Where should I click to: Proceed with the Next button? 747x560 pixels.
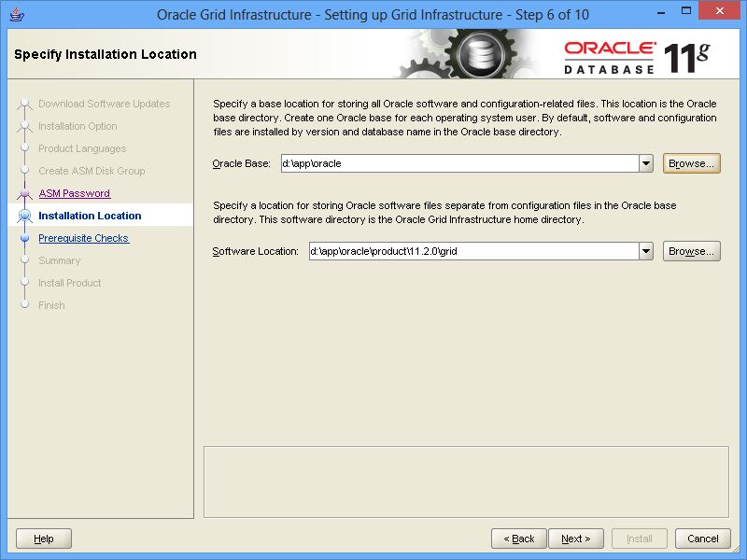[576, 539]
